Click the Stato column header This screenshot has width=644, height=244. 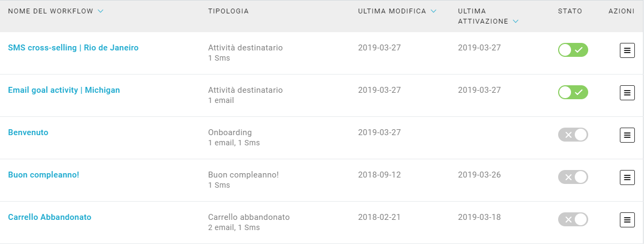pos(570,11)
